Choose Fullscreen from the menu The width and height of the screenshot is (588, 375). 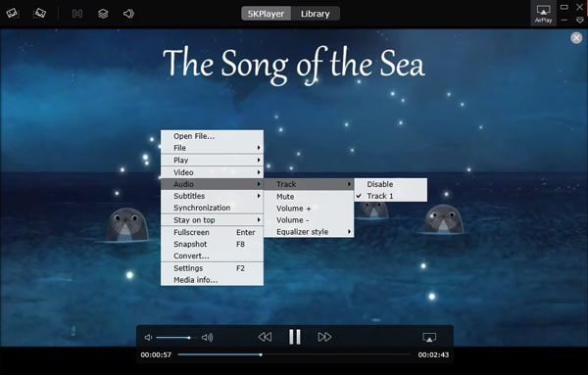(x=212, y=232)
